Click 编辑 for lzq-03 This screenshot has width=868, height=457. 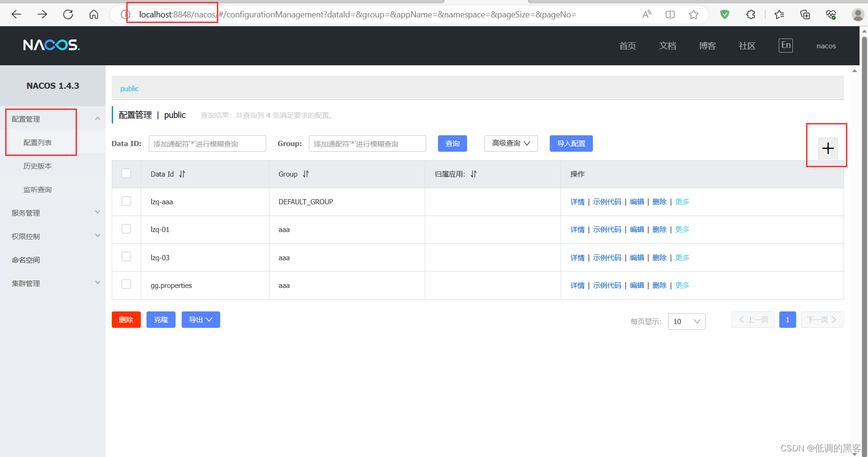[637, 257]
